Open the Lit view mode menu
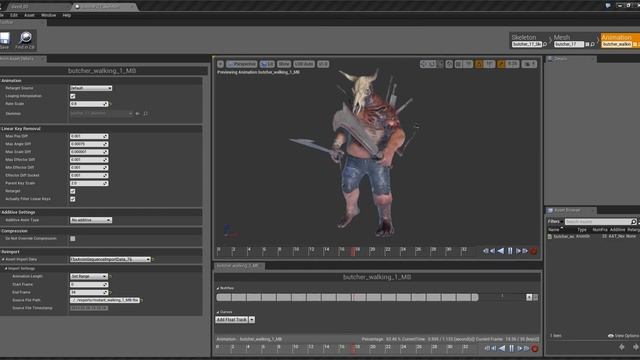 click(267, 64)
